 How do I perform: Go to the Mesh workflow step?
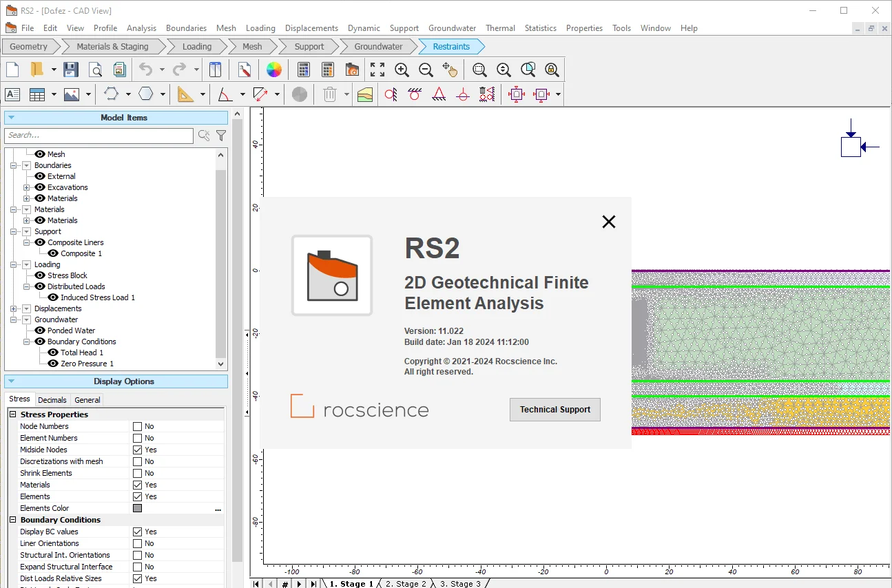tap(252, 47)
